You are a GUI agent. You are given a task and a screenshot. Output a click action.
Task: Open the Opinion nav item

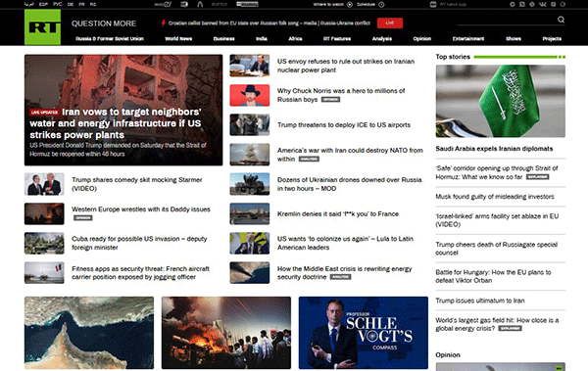(421, 38)
